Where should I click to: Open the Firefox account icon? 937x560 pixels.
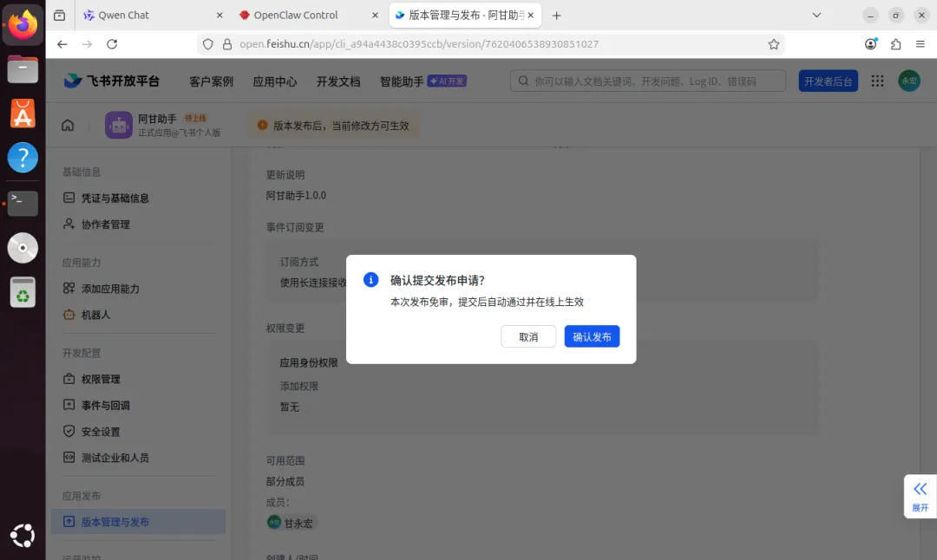click(x=871, y=44)
